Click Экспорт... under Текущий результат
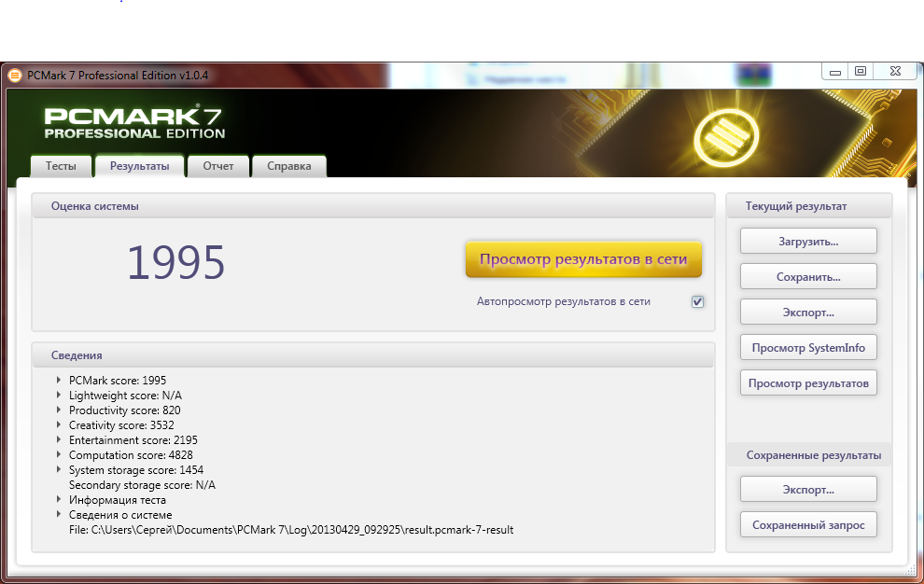 [x=808, y=312]
